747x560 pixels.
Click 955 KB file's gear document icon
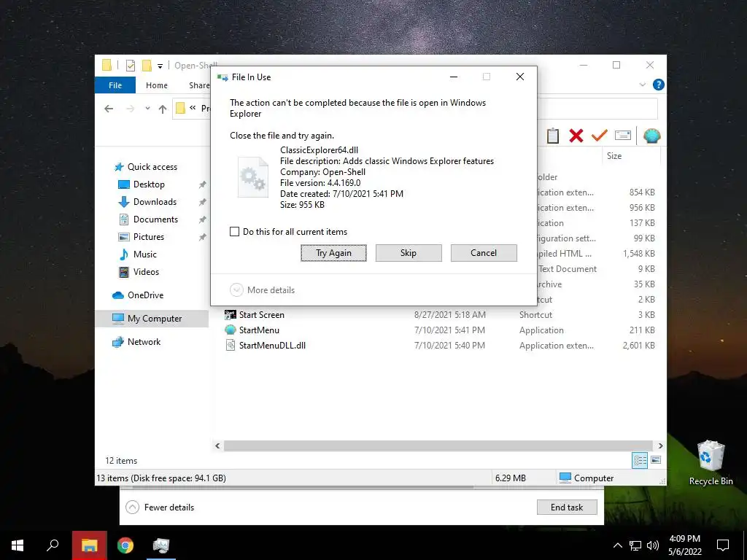253,177
